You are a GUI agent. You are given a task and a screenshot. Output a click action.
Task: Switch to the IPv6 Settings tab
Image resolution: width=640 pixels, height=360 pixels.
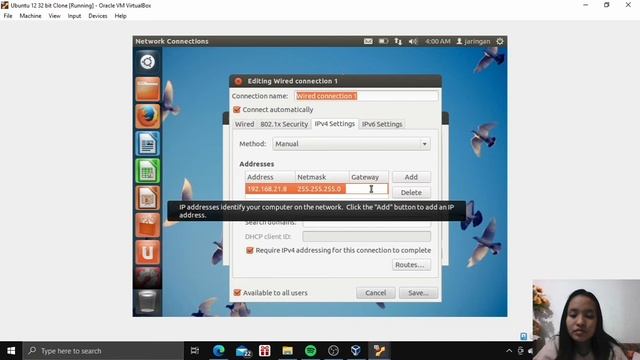coord(382,124)
